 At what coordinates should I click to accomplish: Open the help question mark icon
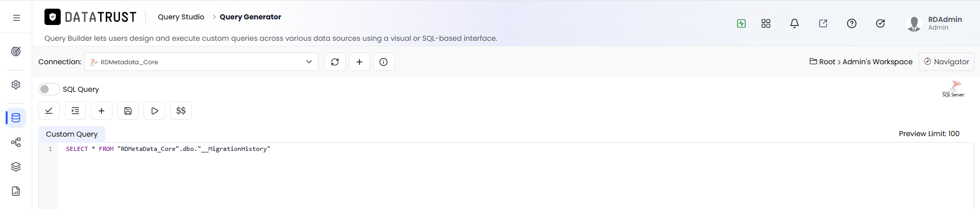852,23
